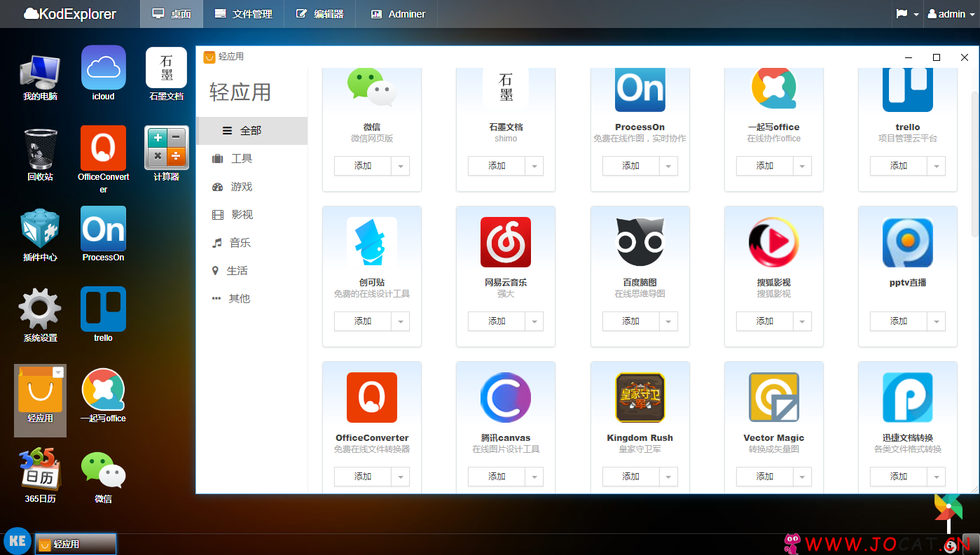Click the 网易云音乐 app icon
Image resolution: width=980 pixels, height=555 pixels.
[506, 242]
